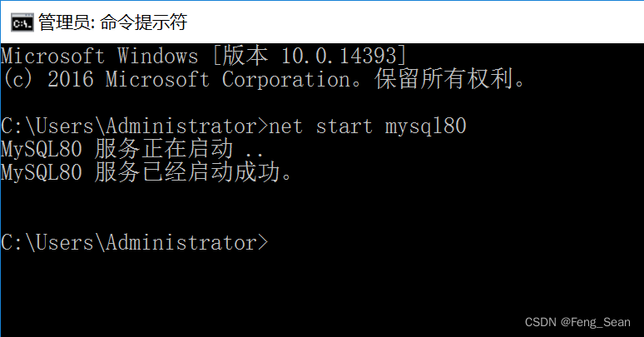Click the 管理员: 命令提示符 window title
This screenshot has width=644, height=337.
coord(112,22)
